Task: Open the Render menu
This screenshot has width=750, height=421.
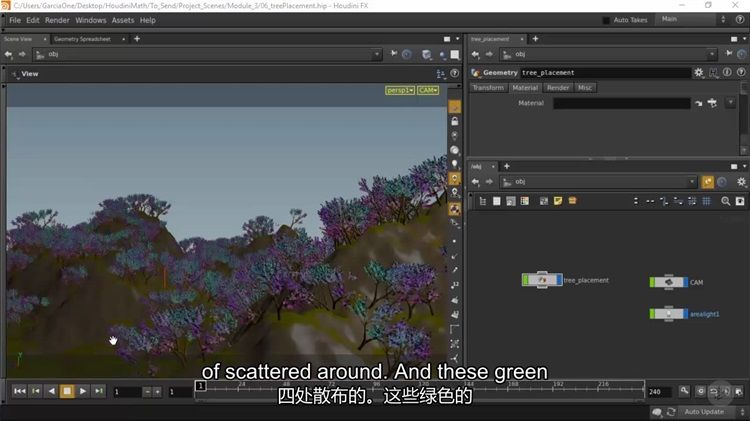Action: click(57, 20)
